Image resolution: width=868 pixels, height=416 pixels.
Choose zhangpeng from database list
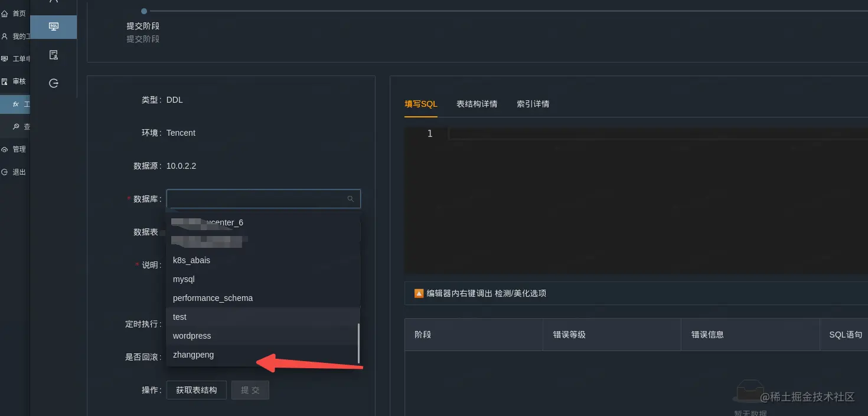tap(263, 355)
